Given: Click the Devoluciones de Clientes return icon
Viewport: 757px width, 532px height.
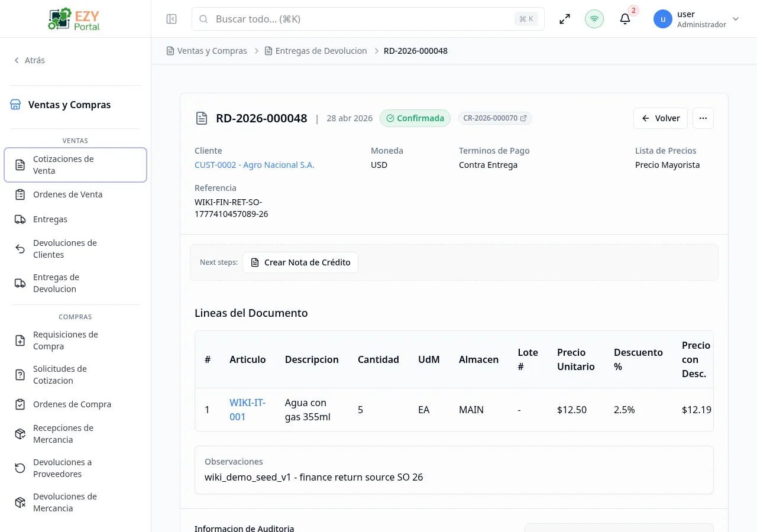Looking at the screenshot, I should coord(20,249).
